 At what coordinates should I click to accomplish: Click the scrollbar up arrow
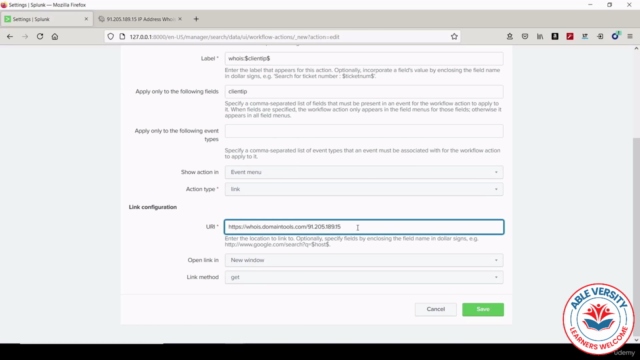[636, 48]
